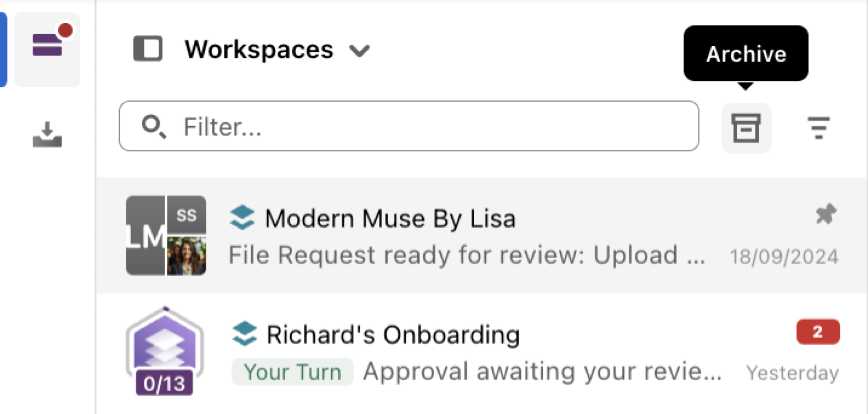This screenshot has width=868, height=414.
Task: Click the layers icon beside Modern Muse
Action: click(x=242, y=218)
